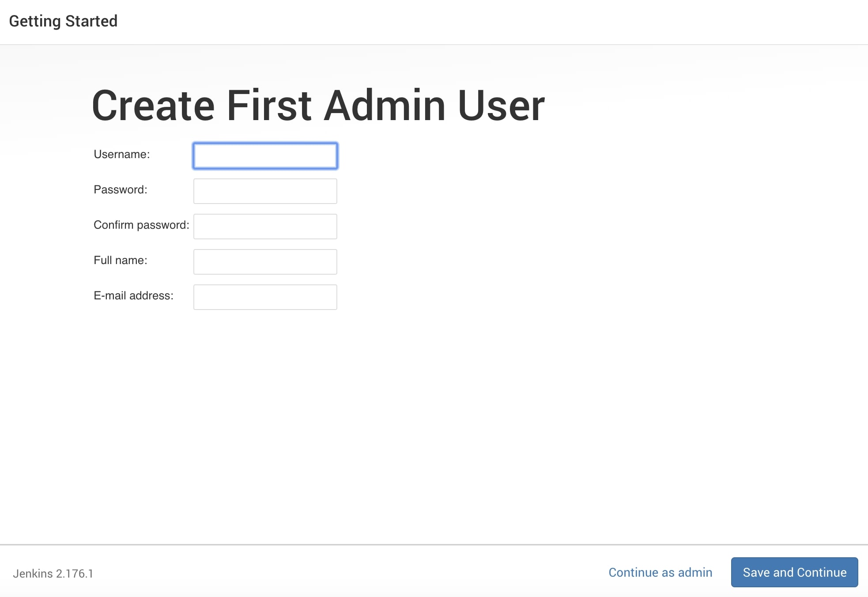Image resolution: width=868 pixels, height=597 pixels.
Task: Click the word Started in top header
Action: pos(91,21)
